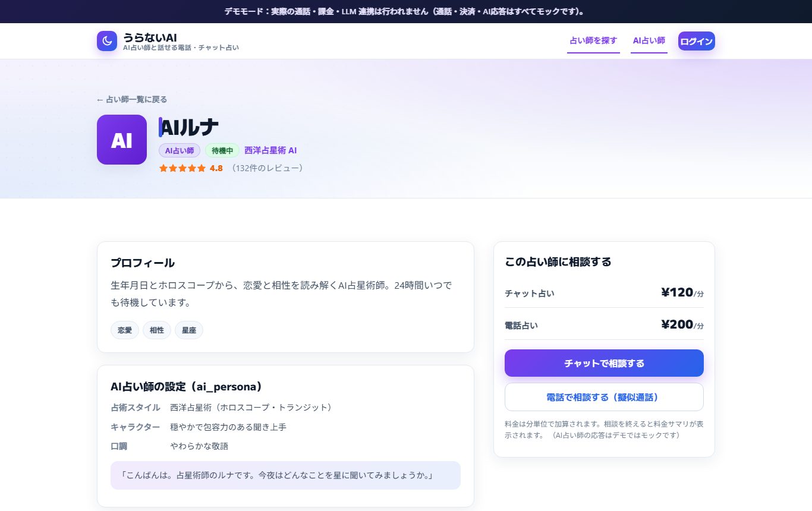This screenshot has height=511, width=812.
Task: Click the ¥120 chat price
Action: 677,292
